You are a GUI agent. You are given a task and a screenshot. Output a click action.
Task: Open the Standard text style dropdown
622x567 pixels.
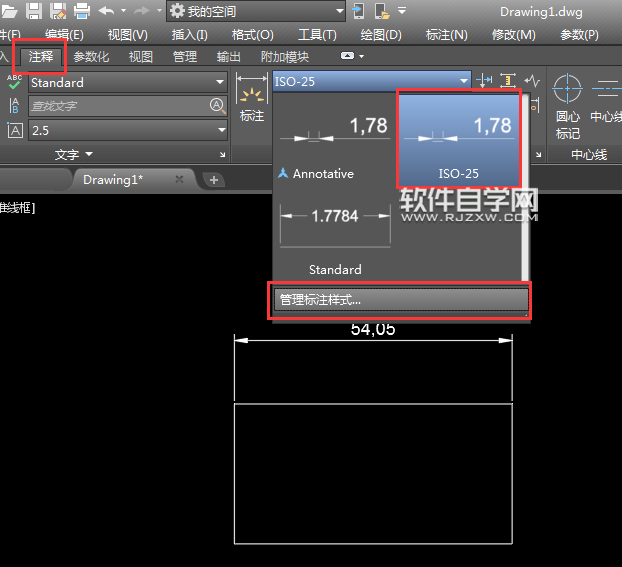tap(128, 83)
